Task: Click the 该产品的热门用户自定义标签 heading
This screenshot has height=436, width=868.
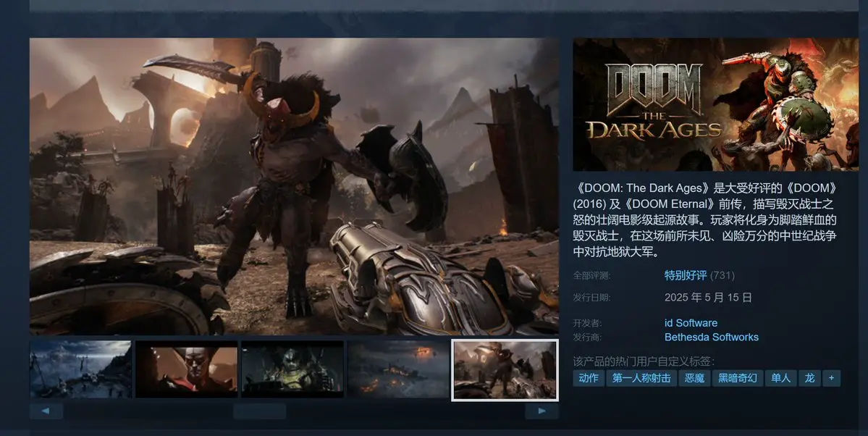Action: tap(644, 361)
